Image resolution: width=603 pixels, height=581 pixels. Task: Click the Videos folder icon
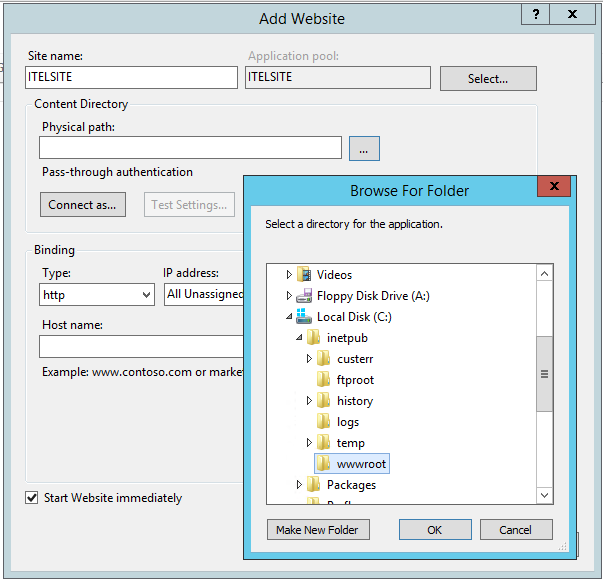click(x=304, y=275)
